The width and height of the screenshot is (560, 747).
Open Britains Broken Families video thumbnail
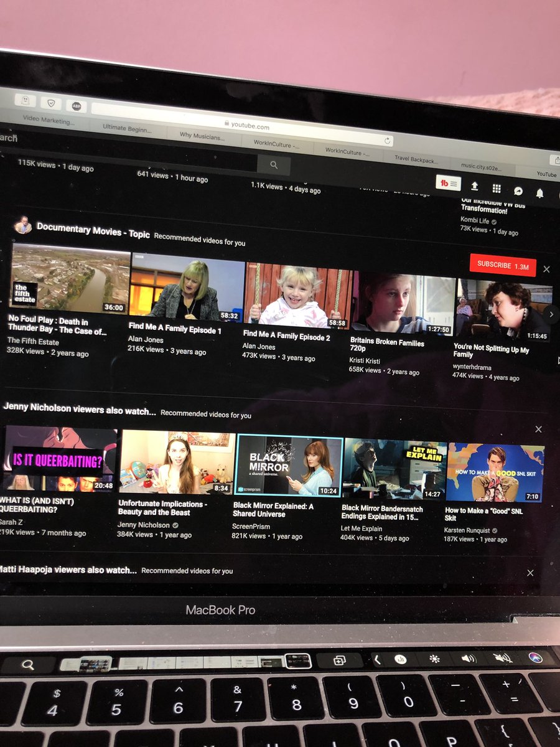click(x=404, y=305)
